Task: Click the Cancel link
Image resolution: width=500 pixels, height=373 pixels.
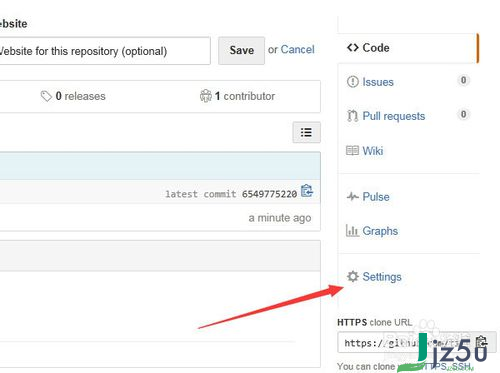Action: pos(297,50)
